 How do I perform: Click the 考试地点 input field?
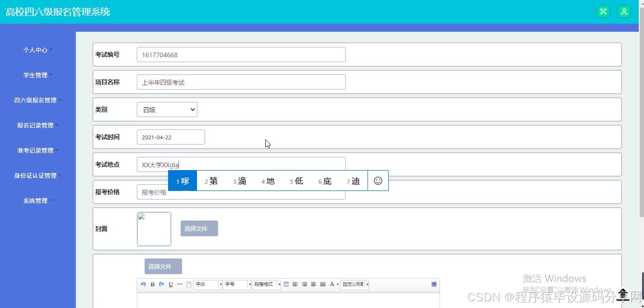tap(241, 164)
